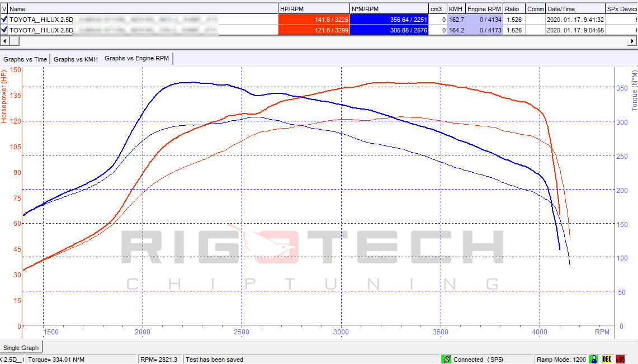The height and width of the screenshot is (364, 638).
Task: Click the Engine RPM column header
Action: tap(484, 8)
